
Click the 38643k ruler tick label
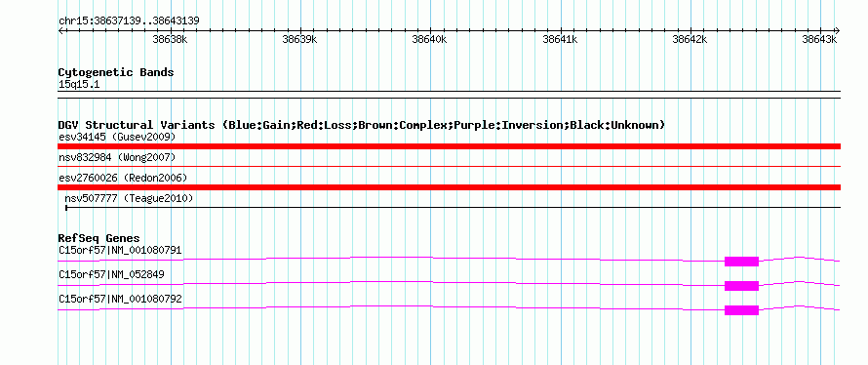819,39
